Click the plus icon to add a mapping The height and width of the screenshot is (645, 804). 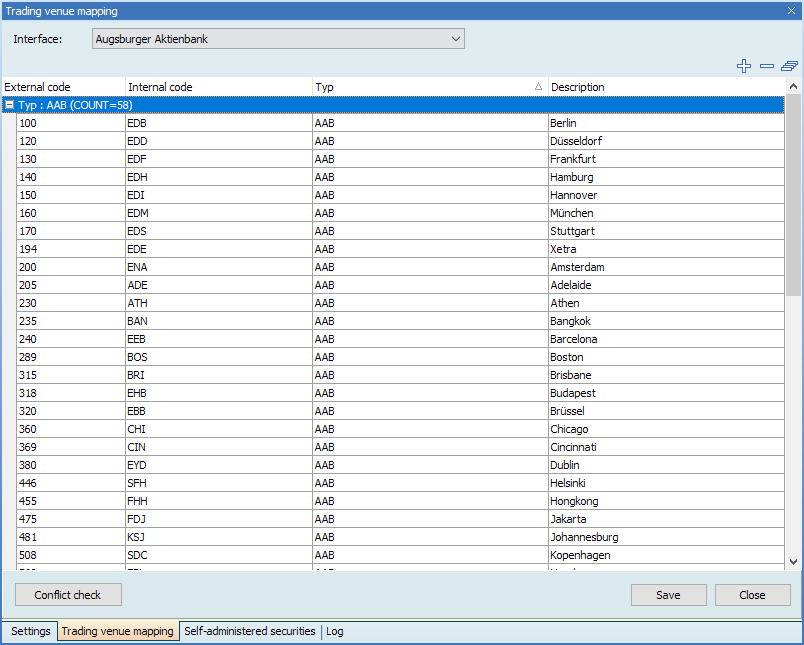743,66
